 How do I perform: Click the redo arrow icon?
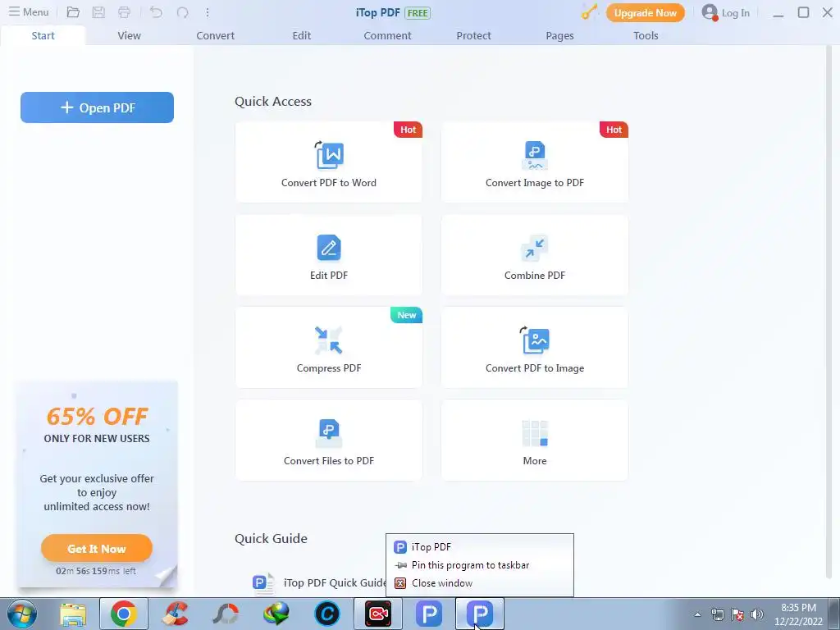point(182,12)
